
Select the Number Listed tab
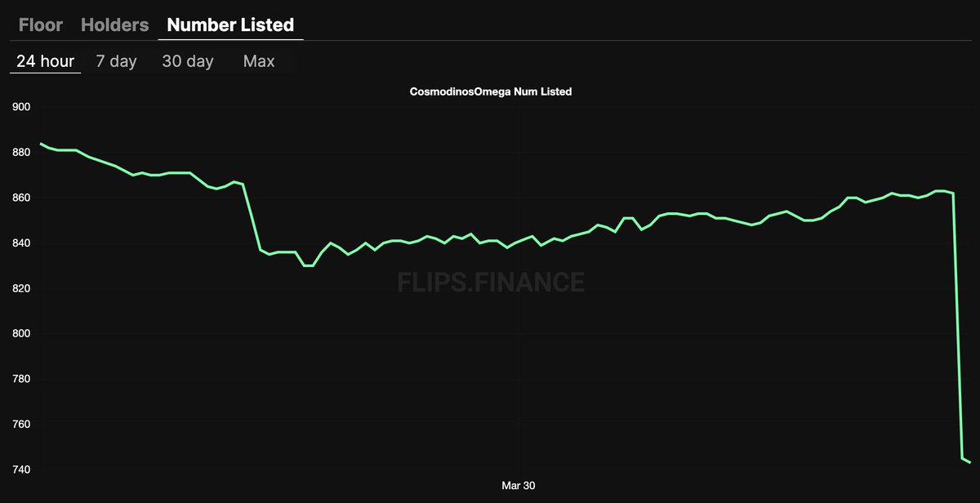(x=230, y=24)
